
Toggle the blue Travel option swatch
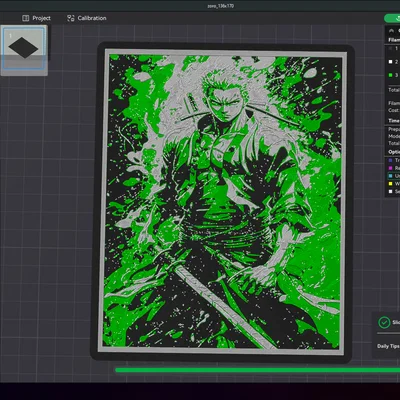coord(390,160)
